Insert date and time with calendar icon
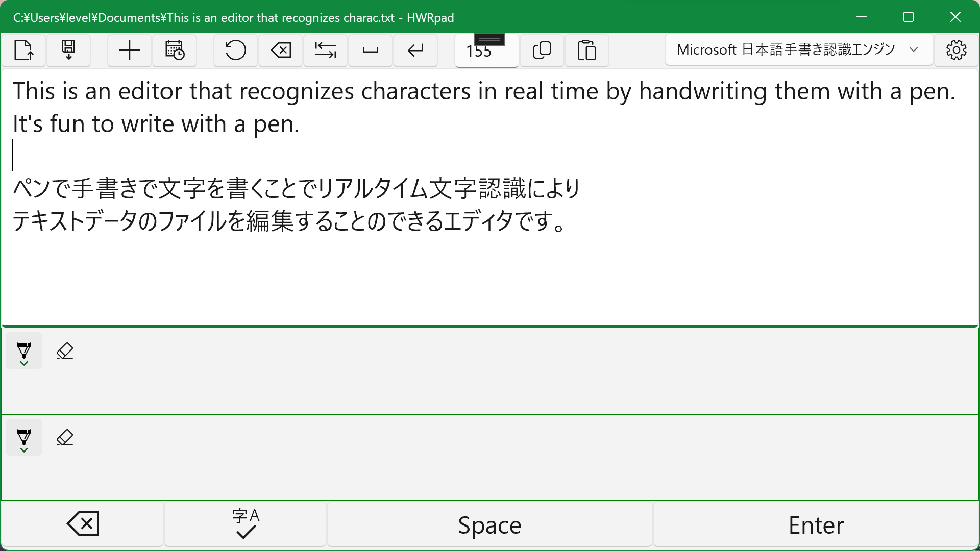 coord(175,50)
